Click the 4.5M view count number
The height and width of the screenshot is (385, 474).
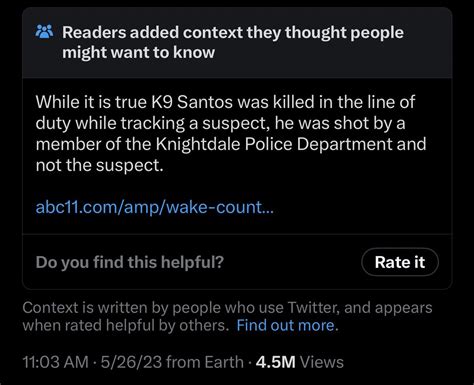pos(276,362)
